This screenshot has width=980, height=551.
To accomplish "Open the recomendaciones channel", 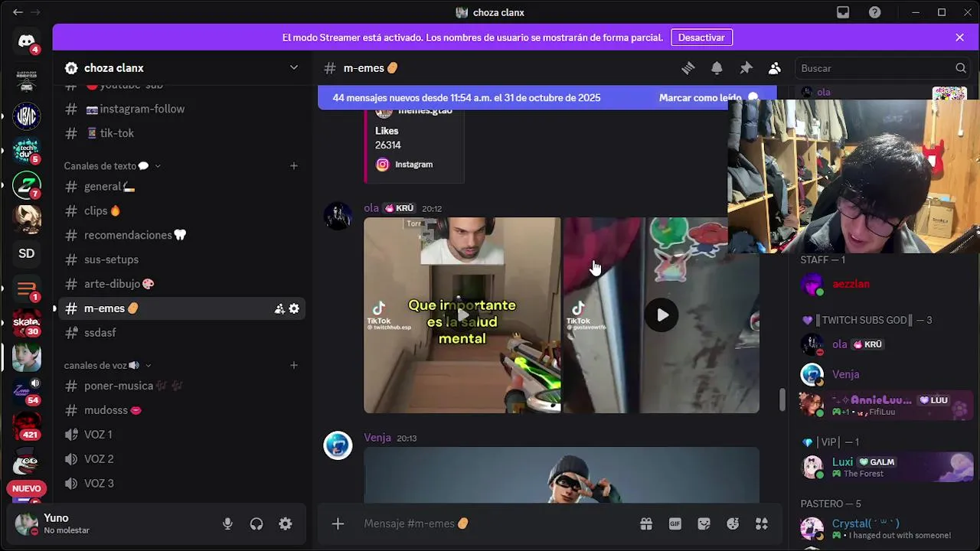I will tap(182, 235).
